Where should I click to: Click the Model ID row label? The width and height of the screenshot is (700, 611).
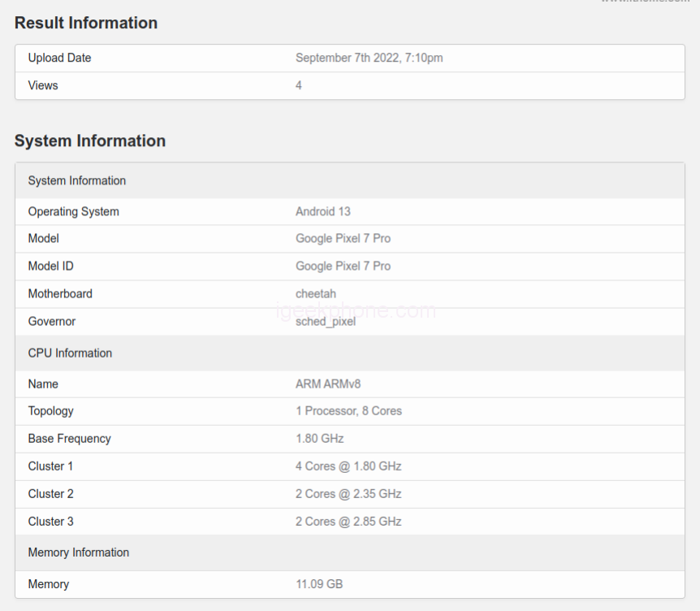[x=51, y=266]
